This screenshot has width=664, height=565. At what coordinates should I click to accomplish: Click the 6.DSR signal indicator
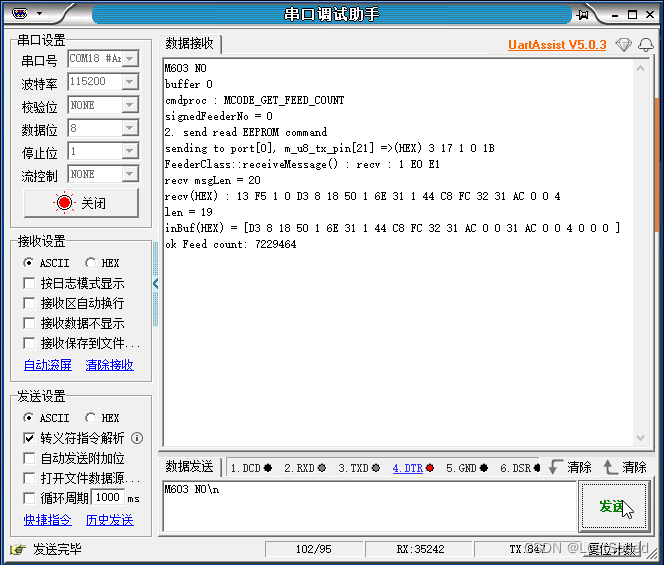pyautogui.click(x=520, y=468)
